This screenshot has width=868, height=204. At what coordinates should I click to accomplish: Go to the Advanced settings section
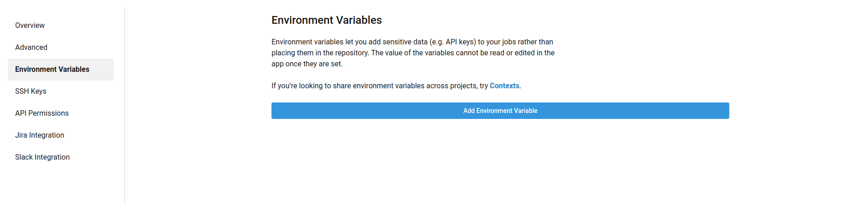tap(31, 48)
